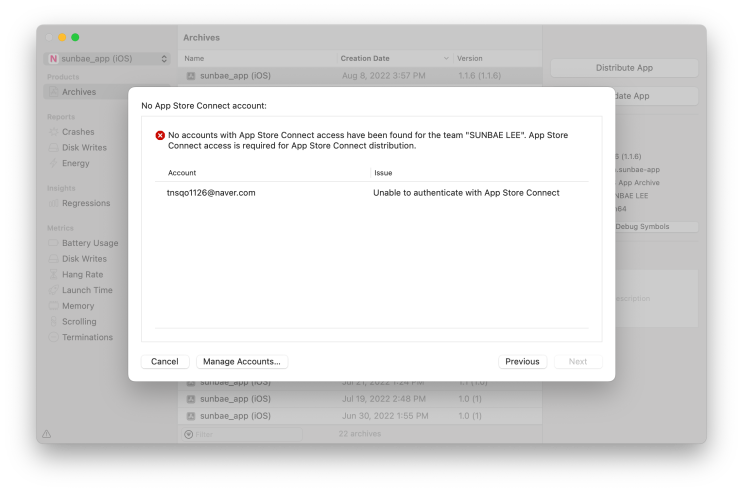Click the green zoom window button
Screen dimensions: 743x492
75,37
